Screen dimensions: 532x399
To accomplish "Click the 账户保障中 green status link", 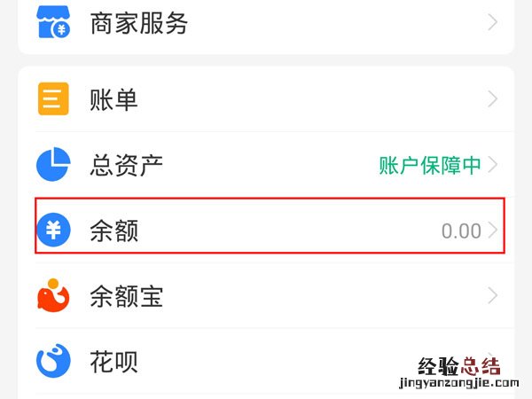I will (x=430, y=165).
